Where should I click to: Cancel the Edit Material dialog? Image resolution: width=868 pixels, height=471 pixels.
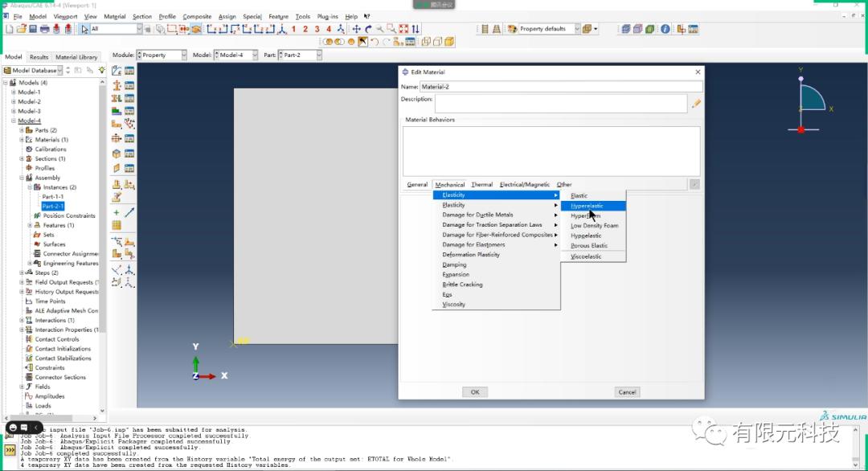(x=626, y=391)
